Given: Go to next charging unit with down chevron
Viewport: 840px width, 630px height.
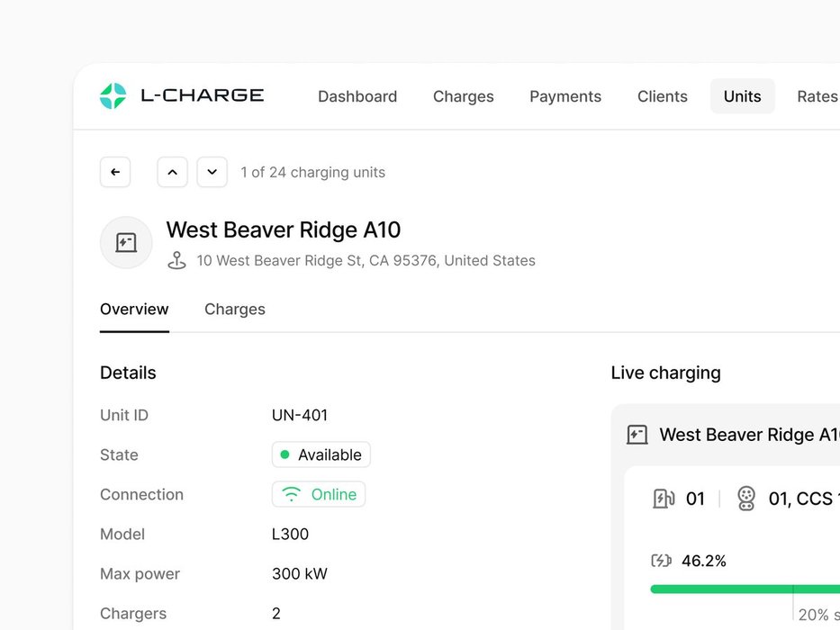Looking at the screenshot, I should (x=212, y=172).
